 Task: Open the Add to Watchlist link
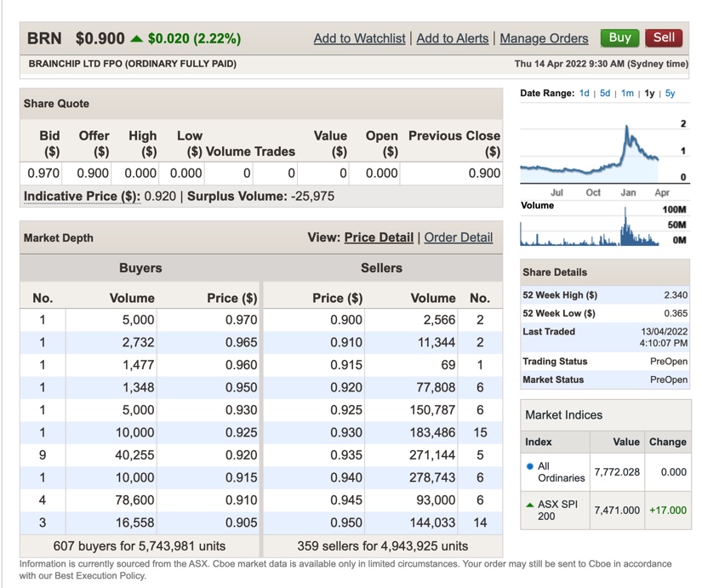(x=359, y=38)
